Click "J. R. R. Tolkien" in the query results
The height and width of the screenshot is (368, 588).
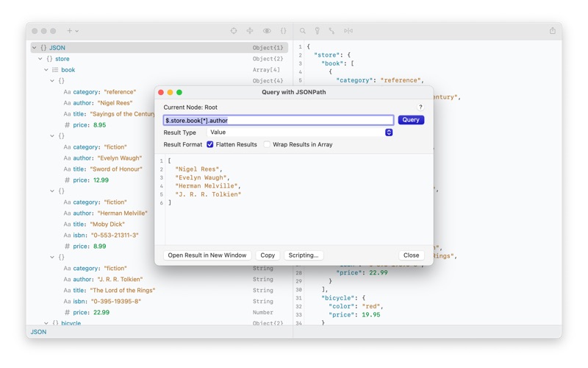pyautogui.click(x=208, y=194)
